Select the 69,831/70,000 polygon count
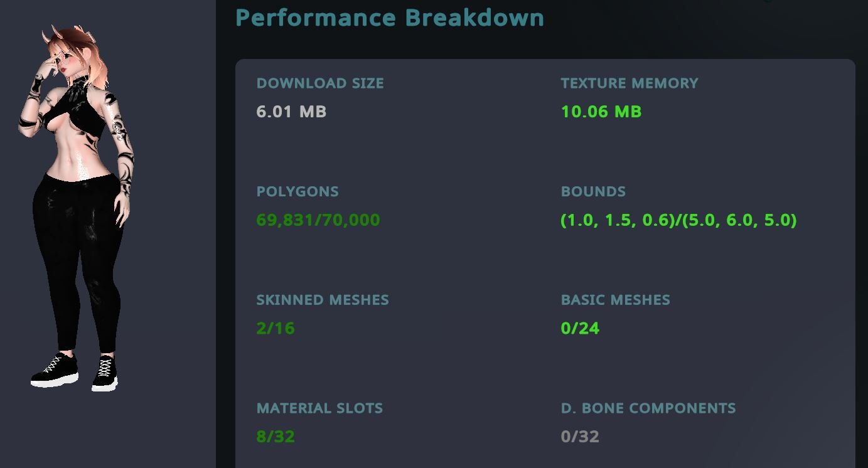The width and height of the screenshot is (868, 468). click(x=318, y=220)
